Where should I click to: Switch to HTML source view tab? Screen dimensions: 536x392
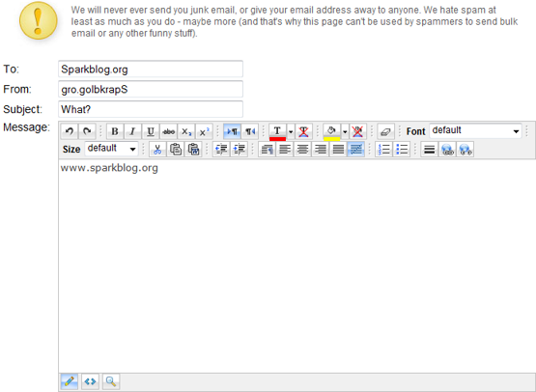click(x=90, y=381)
